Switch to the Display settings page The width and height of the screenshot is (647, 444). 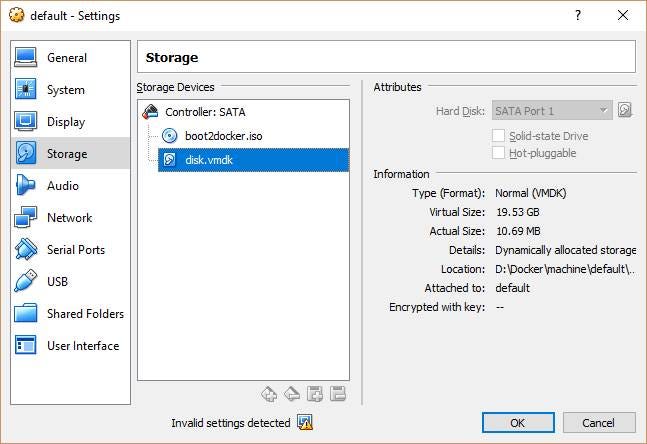click(x=71, y=121)
